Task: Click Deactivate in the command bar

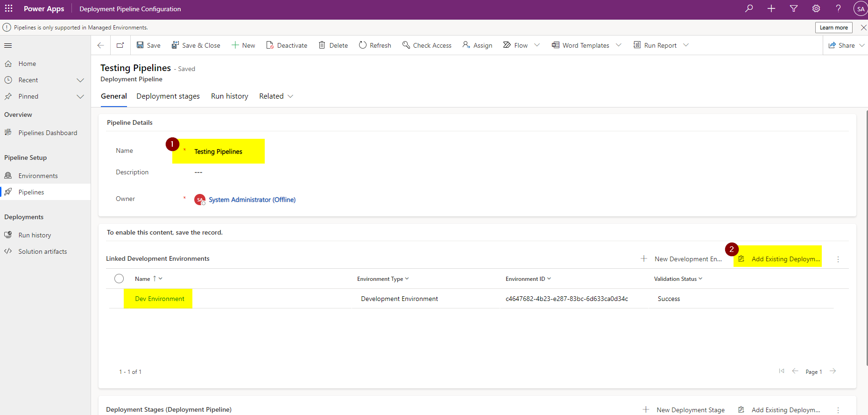Action: coord(287,45)
